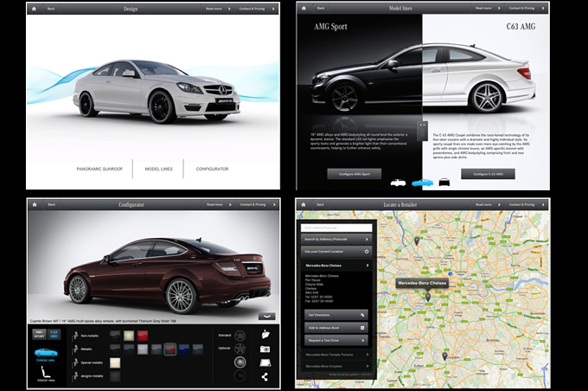
Task: Click the Croydon map pin marker
Action: click(x=444, y=356)
